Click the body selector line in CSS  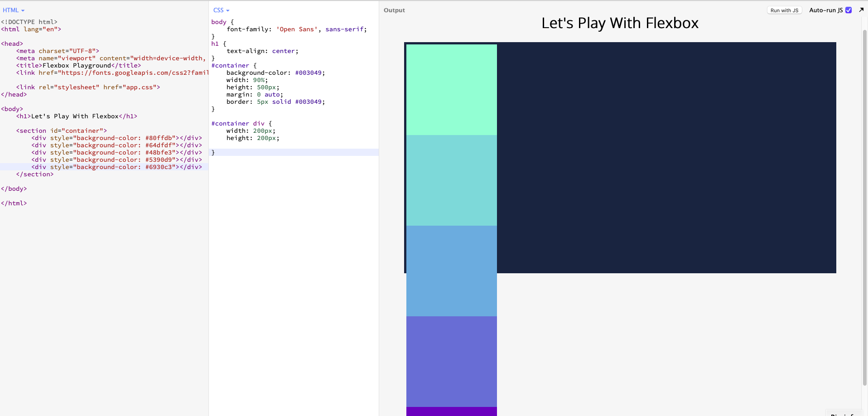222,22
